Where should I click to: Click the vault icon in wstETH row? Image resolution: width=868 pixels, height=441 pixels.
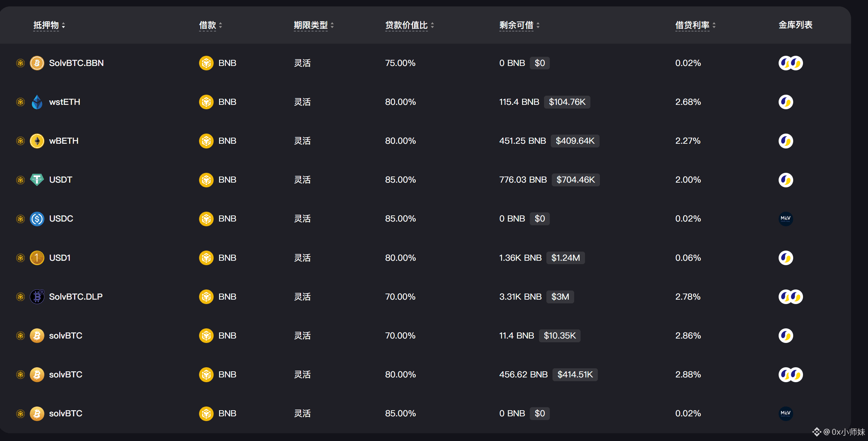[785, 102]
